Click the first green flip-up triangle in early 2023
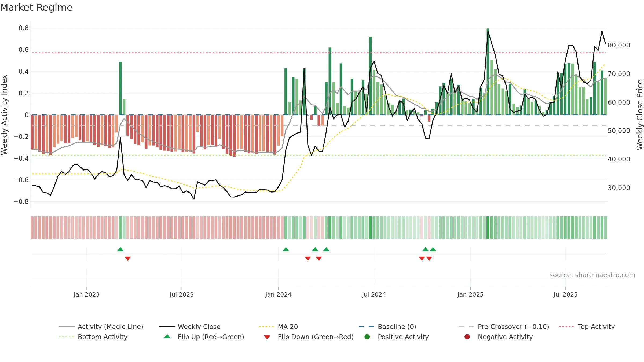The height and width of the screenshot is (362, 644). tap(120, 249)
